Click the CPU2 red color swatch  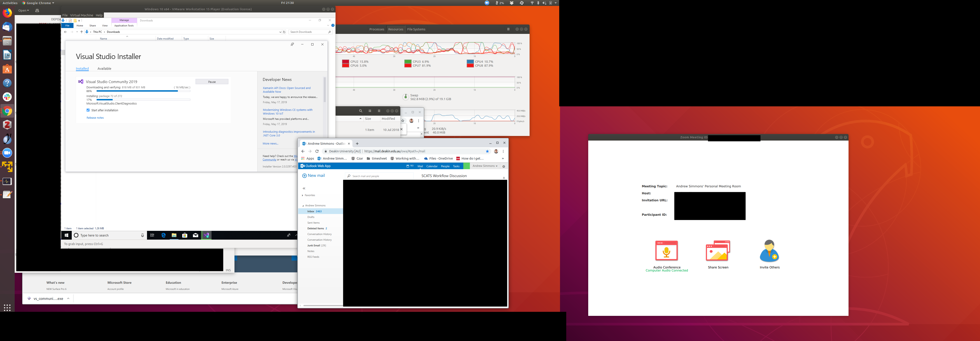coord(345,62)
